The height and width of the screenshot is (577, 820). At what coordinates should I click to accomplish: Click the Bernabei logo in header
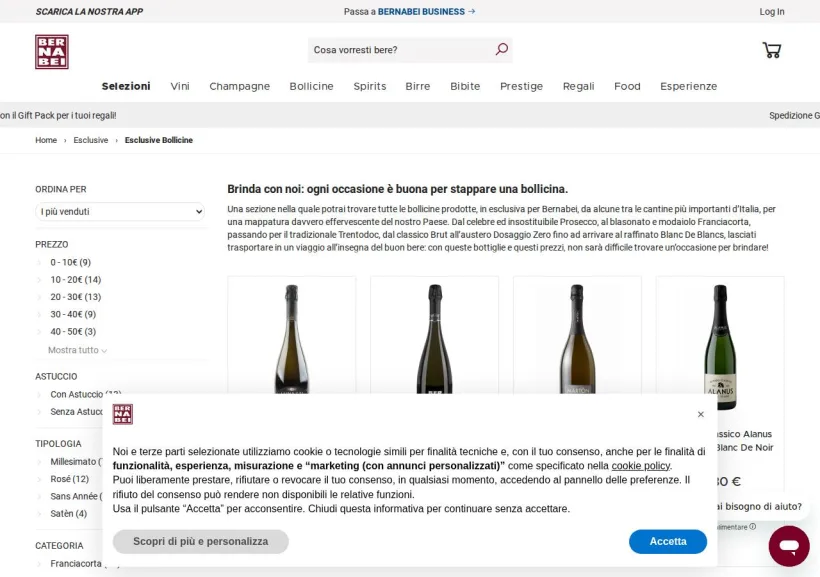[x=52, y=52]
